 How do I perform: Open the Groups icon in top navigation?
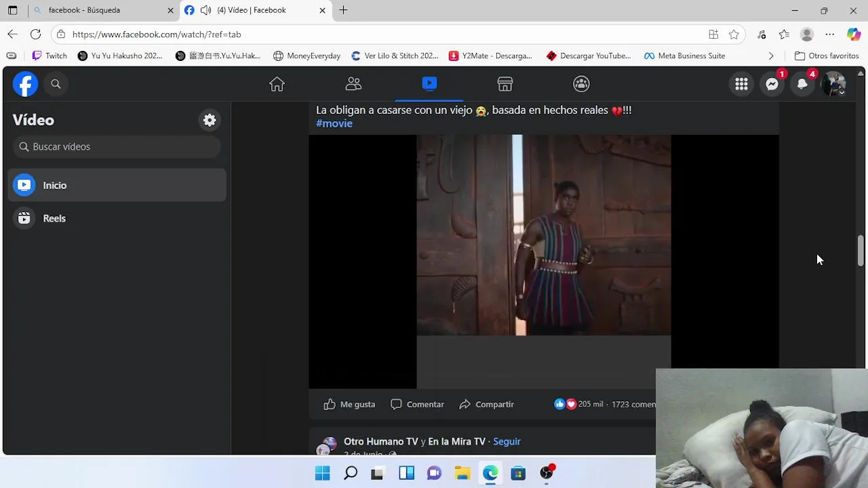click(581, 84)
